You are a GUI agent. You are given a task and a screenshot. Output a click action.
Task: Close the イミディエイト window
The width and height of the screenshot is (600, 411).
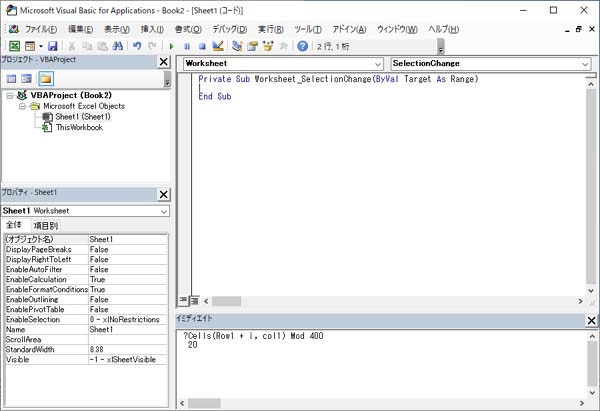tap(591, 318)
